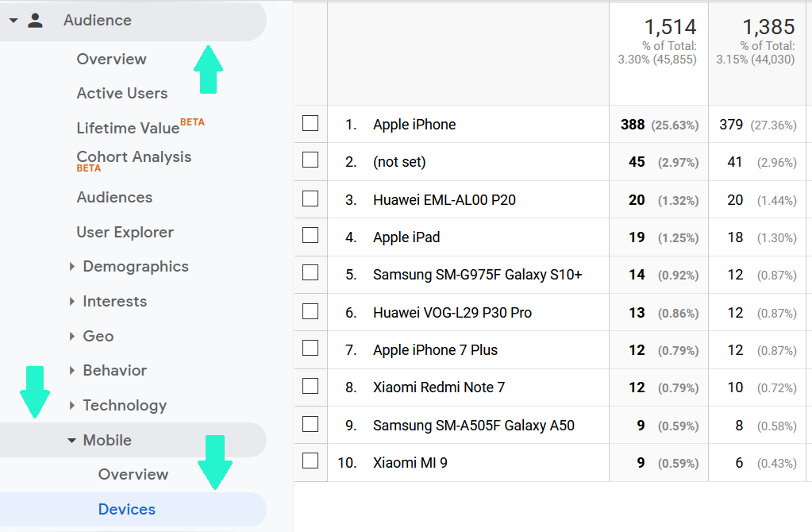
Task: Click the Interests sidebar entry
Action: point(114,301)
